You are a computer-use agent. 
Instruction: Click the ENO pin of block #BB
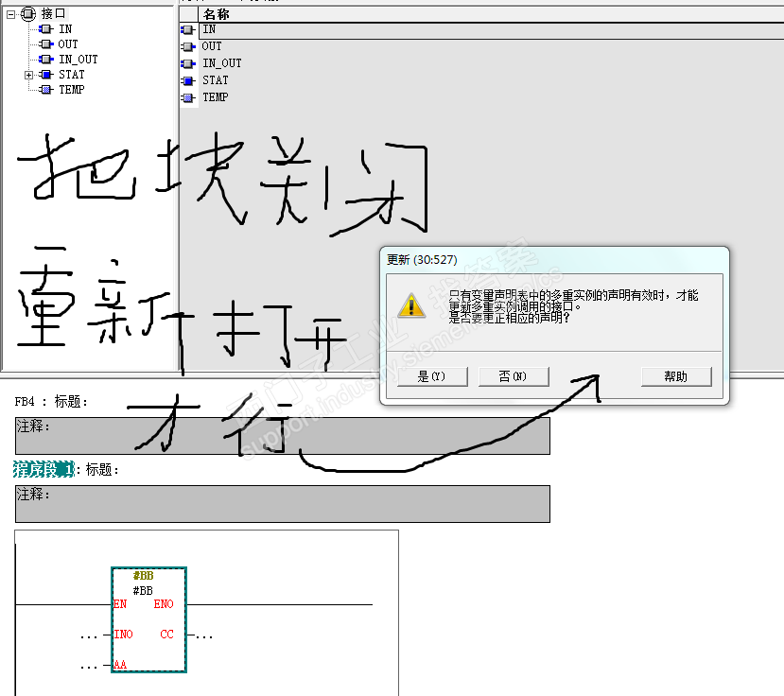[164, 604]
